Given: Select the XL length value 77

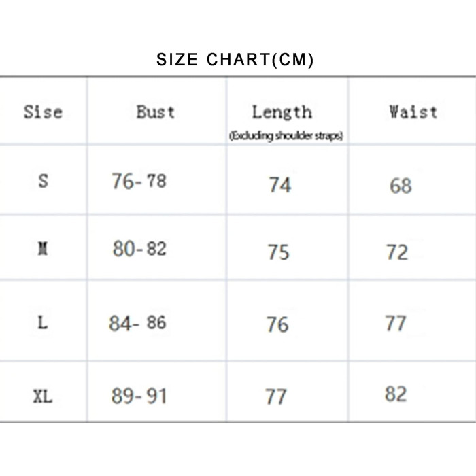Looking at the screenshot, I should 276,396.
